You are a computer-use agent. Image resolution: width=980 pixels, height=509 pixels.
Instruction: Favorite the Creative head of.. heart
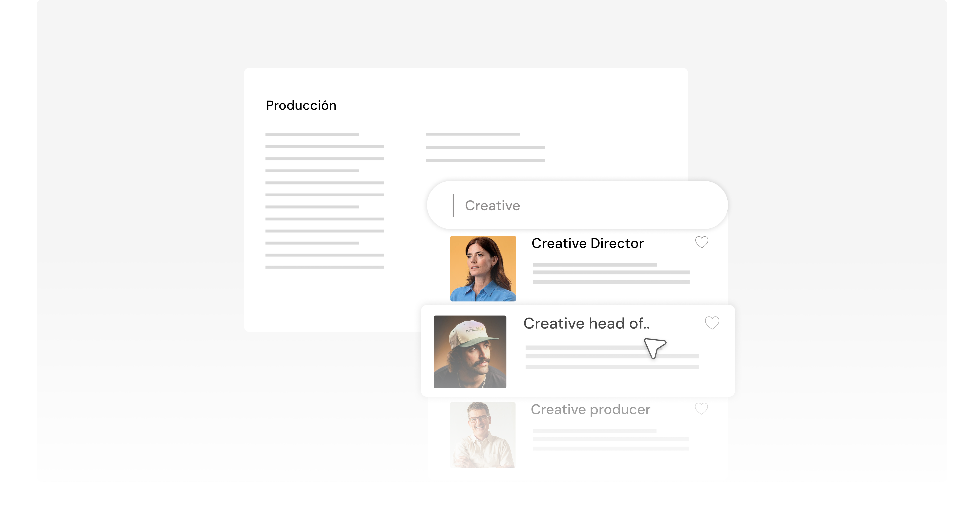(712, 323)
